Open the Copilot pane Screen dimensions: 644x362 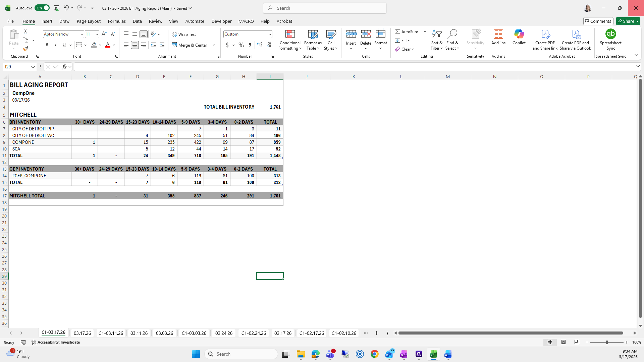click(519, 37)
